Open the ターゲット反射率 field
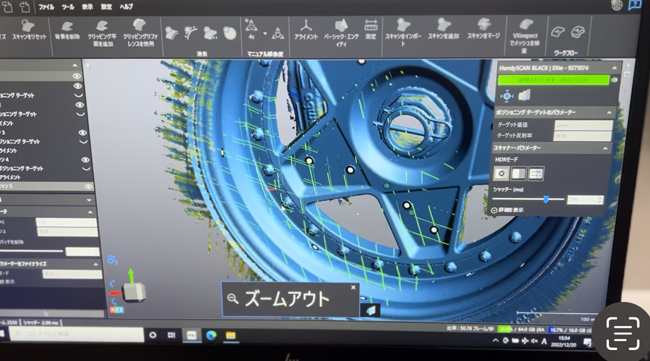The height and width of the screenshot is (361, 650). [x=582, y=136]
